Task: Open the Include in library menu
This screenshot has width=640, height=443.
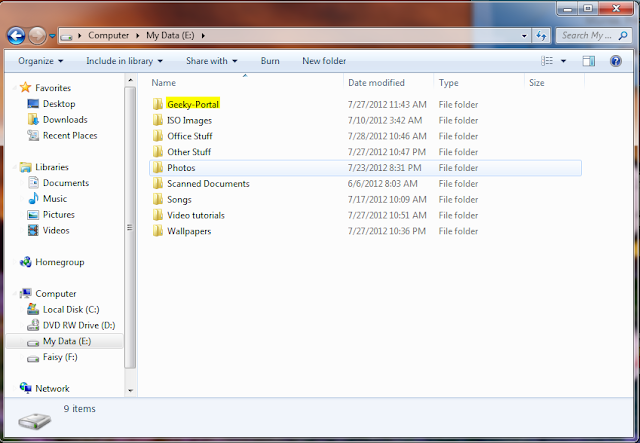Action: click(124, 61)
